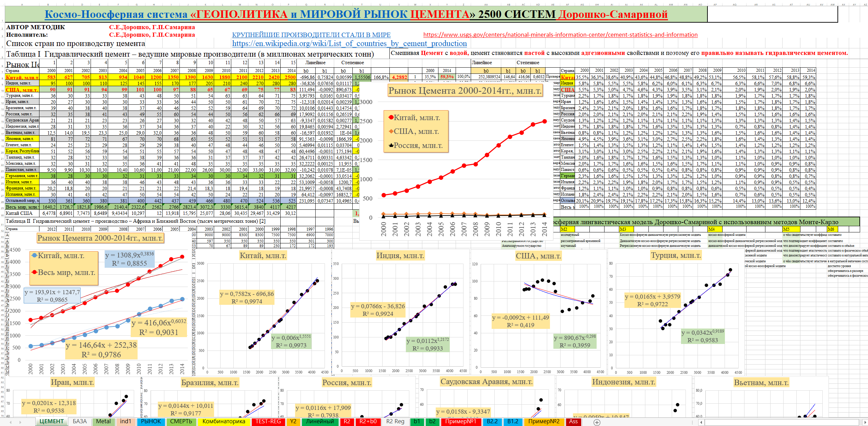Go to the Комбинаторика sheet tab

[x=224, y=422]
